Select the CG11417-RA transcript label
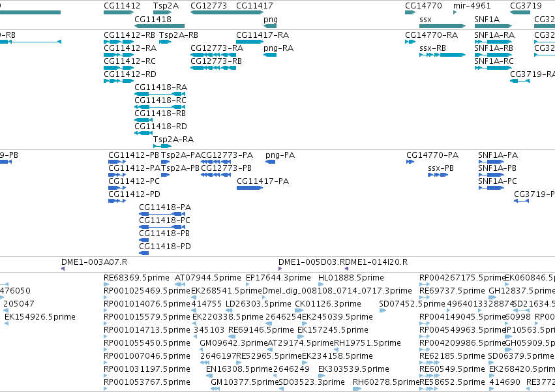This screenshot has width=555, height=392. 262,35
